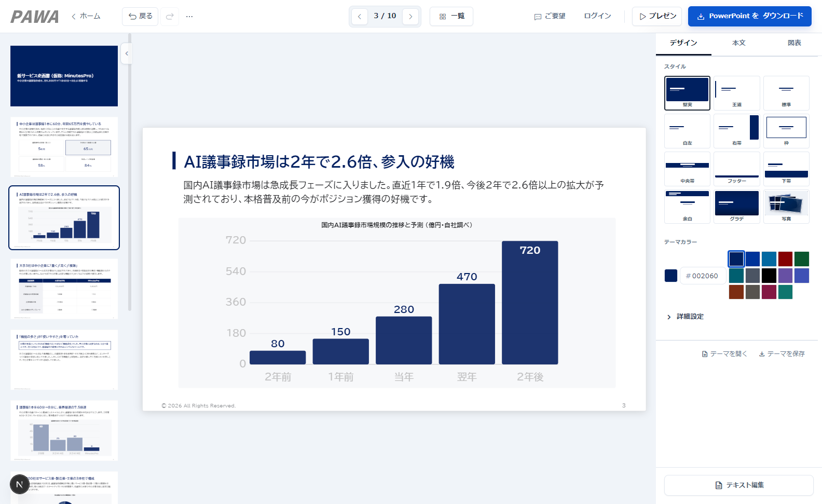Screen dimensions: 822x504
Task: Switch to the デザイン tab
Action: (x=683, y=43)
